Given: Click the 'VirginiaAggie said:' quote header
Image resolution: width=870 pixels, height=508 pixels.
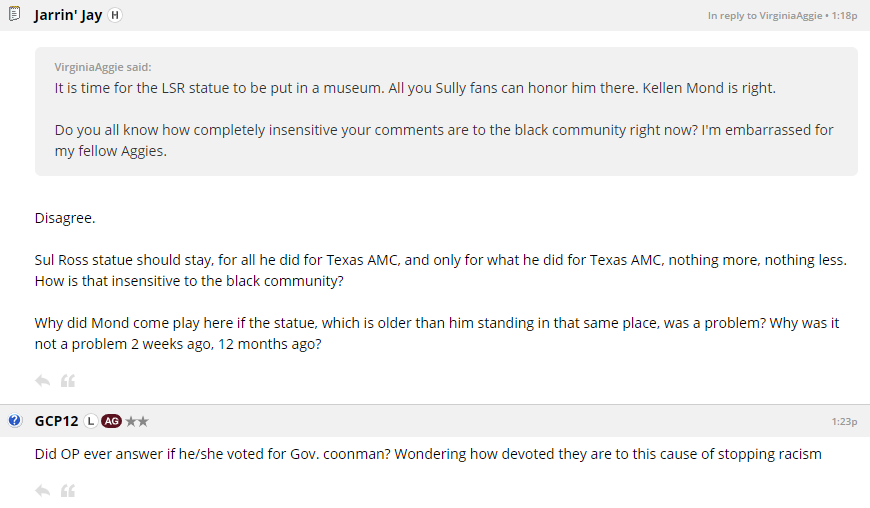Looking at the screenshot, I should tap(103, 67).
